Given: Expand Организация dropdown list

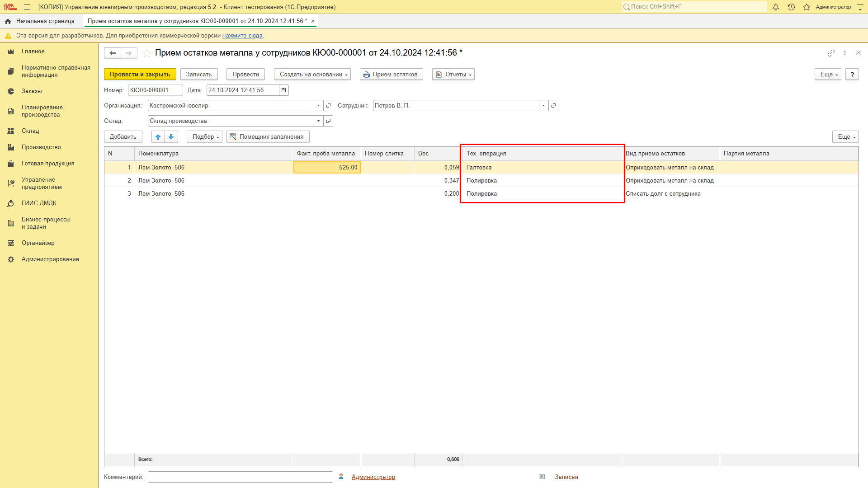Looking at the screenshot, I should 319,106.
